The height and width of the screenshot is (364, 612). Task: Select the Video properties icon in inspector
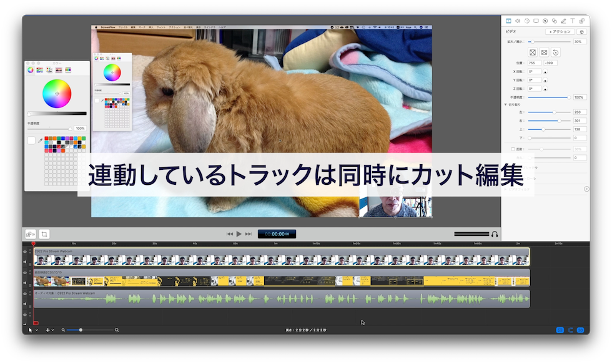tap(508, 21)
